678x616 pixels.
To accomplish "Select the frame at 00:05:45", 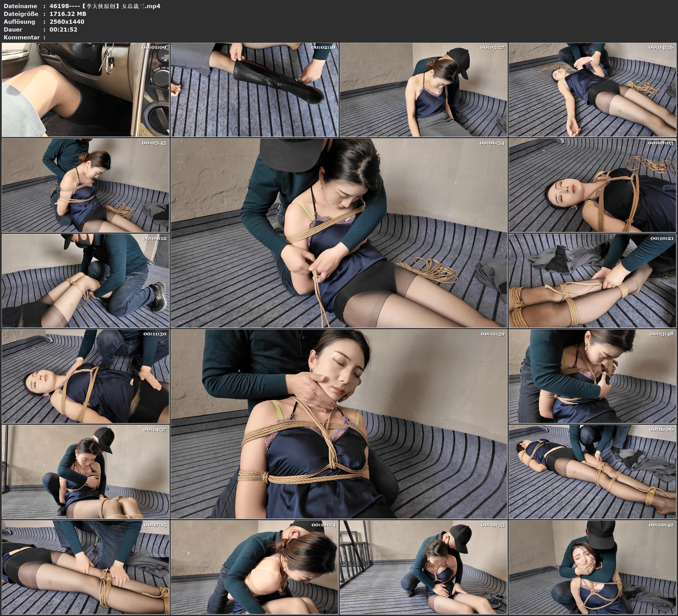I will (x=85, y=185).
